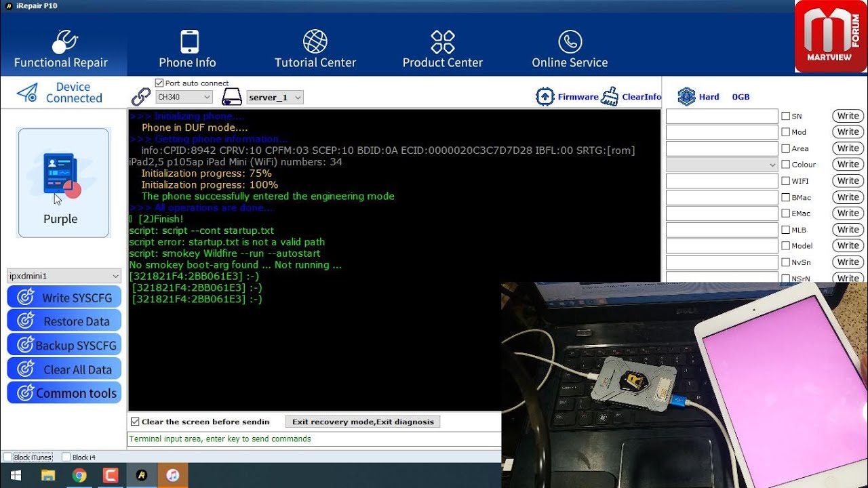Click Write button for Colour
Viewport: 868px width, 488px height.
coord(848,165)
